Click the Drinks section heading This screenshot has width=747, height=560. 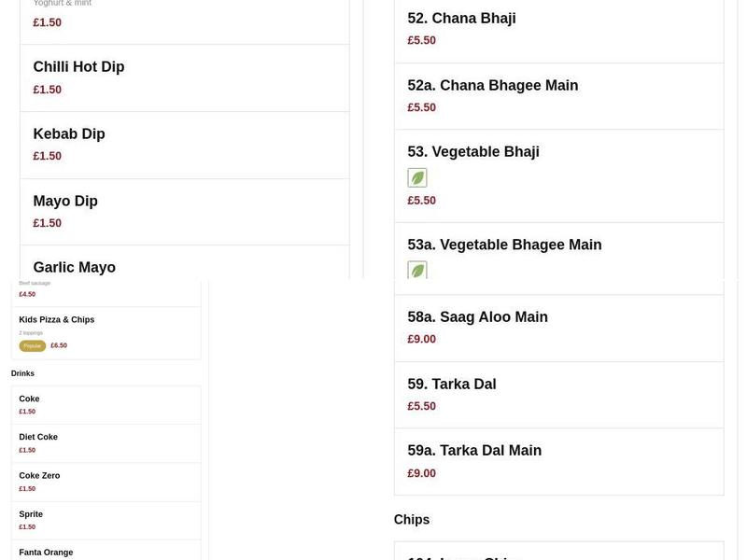coord(22,372)
